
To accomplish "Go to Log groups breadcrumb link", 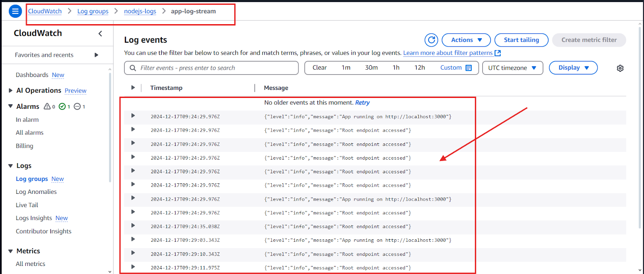I will tap(93, 11).
